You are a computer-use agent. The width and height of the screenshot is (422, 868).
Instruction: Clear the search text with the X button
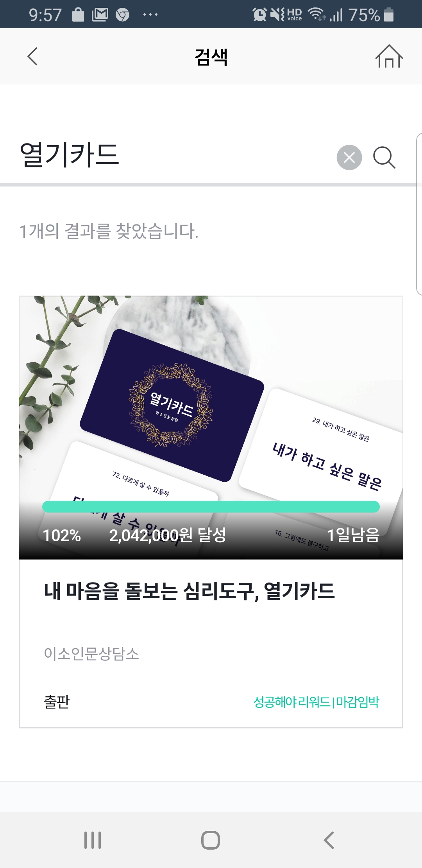coord(349,158)
